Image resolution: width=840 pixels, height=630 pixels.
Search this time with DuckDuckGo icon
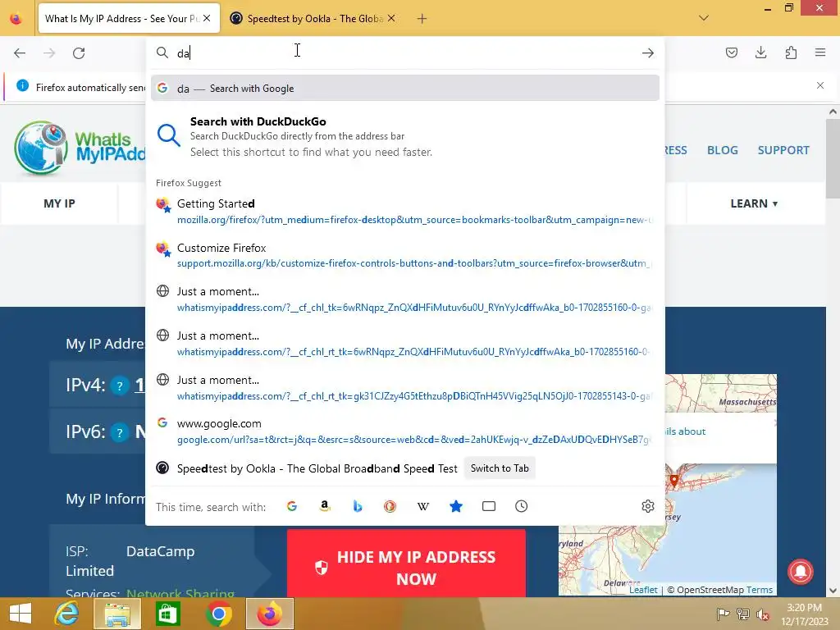(x=390, y=506)
